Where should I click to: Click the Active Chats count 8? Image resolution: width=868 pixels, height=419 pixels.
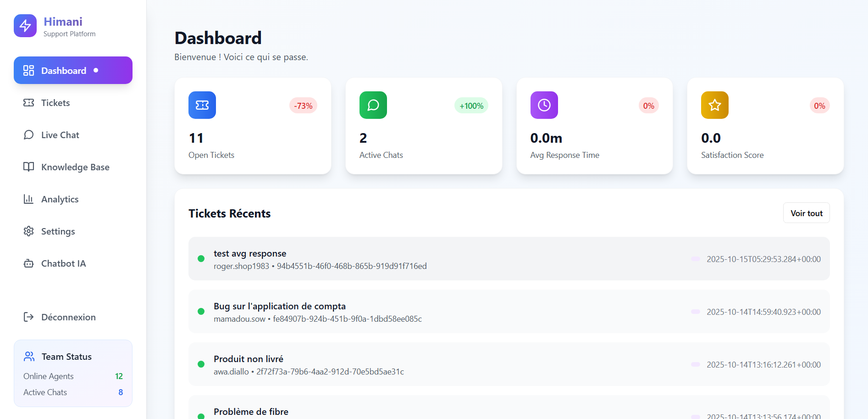pyautogui.click(x=121, y=392)
